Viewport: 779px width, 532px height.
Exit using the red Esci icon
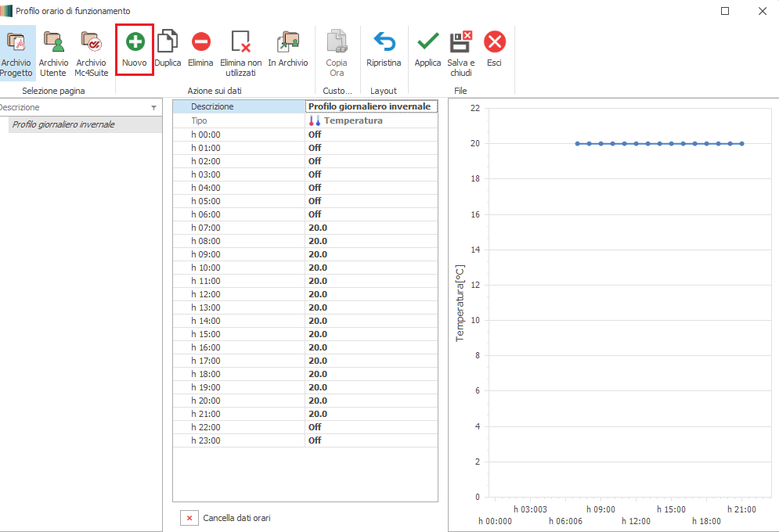tap(494, 42)
